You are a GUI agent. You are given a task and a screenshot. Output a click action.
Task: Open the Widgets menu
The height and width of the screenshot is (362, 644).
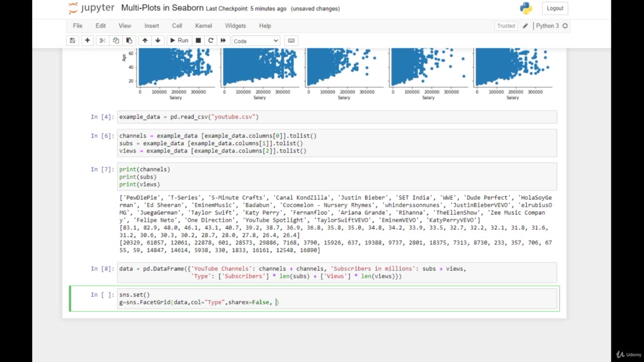click(235, 26)
